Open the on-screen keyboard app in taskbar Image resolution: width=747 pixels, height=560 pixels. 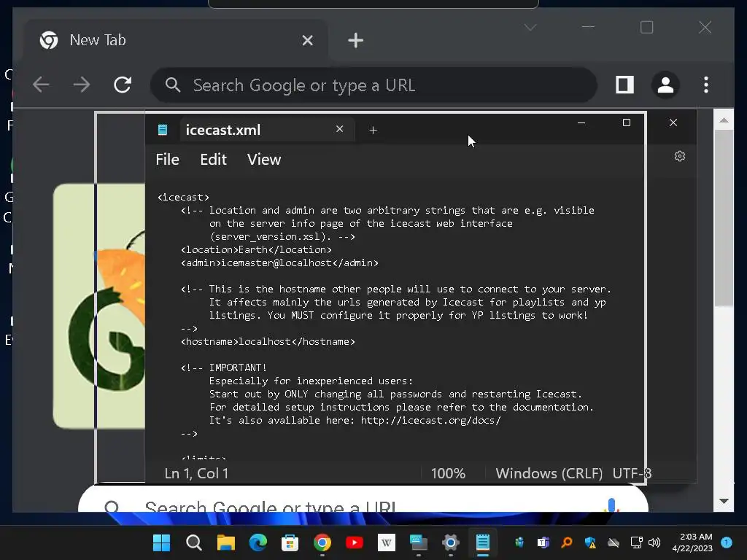(x=419, y=542)
